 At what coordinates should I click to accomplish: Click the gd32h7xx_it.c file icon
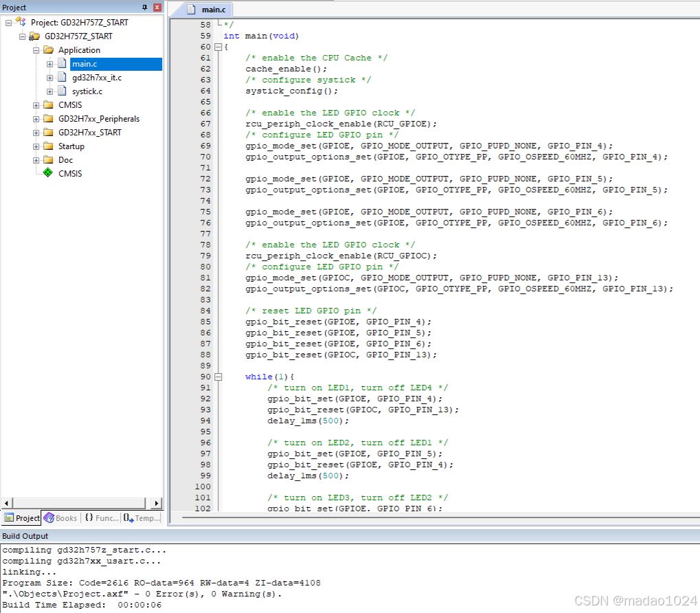coord(62,77)
